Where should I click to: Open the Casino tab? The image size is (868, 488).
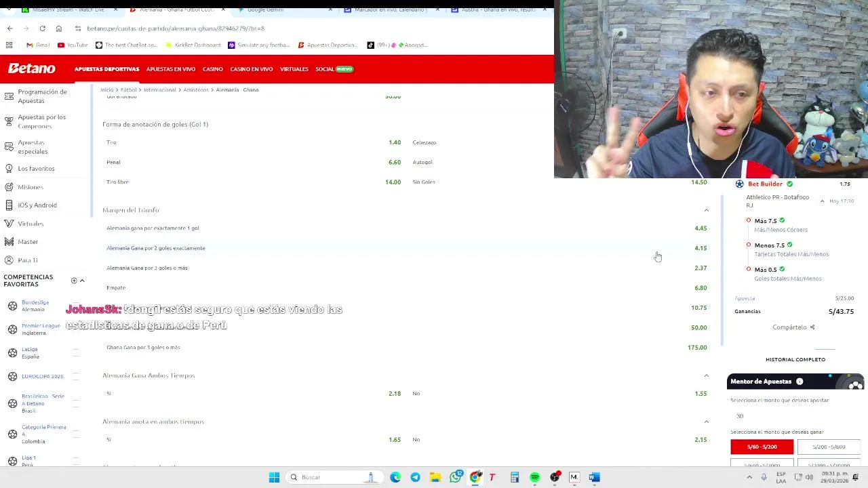click(x=212, y=69)
